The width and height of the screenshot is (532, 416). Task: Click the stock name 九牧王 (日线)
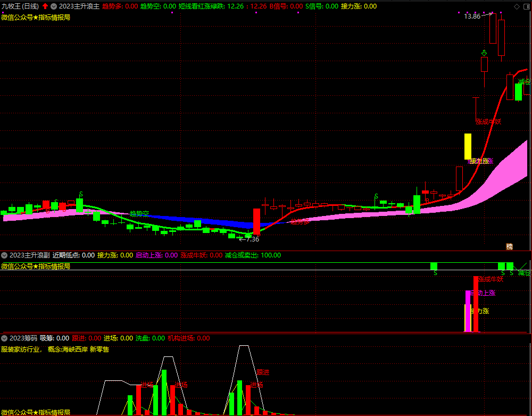click(20, 6)
